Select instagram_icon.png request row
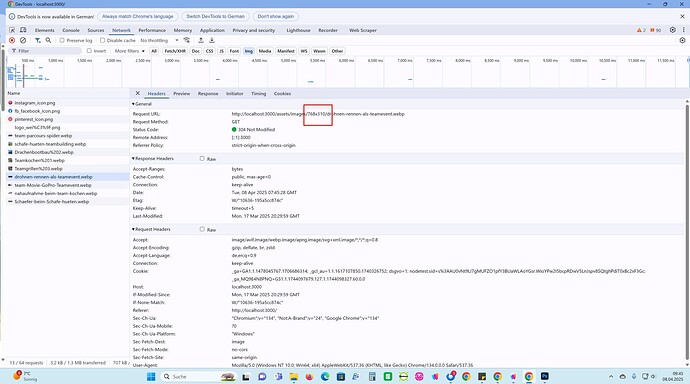 pyautogui.click(x=68, y=103)
